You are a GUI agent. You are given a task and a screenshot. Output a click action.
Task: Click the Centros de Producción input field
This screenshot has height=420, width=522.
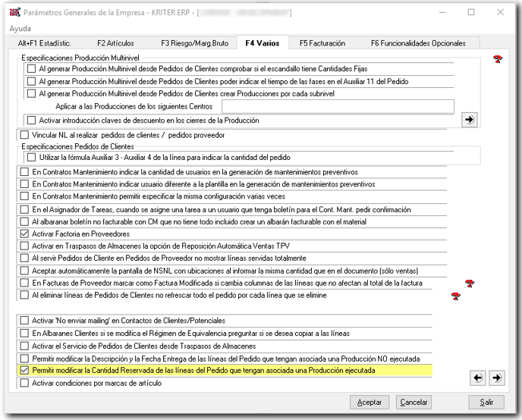tap(338, 106)
